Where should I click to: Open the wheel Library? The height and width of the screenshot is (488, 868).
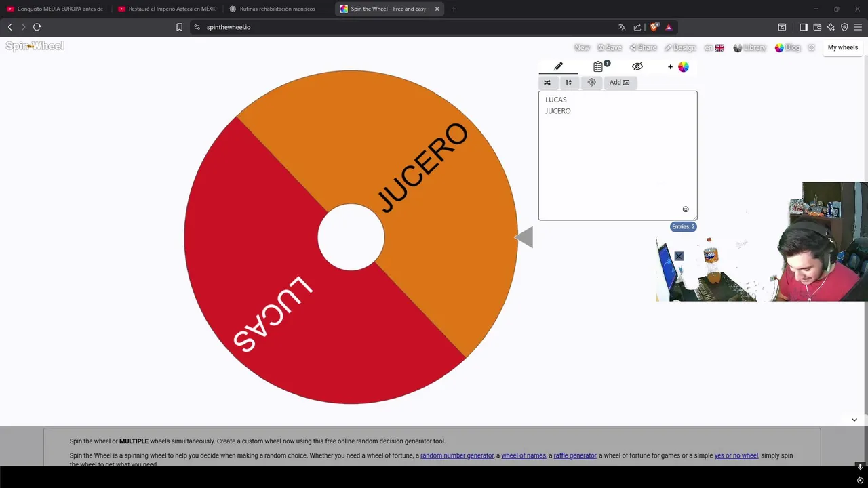click(x=749, y=47)
